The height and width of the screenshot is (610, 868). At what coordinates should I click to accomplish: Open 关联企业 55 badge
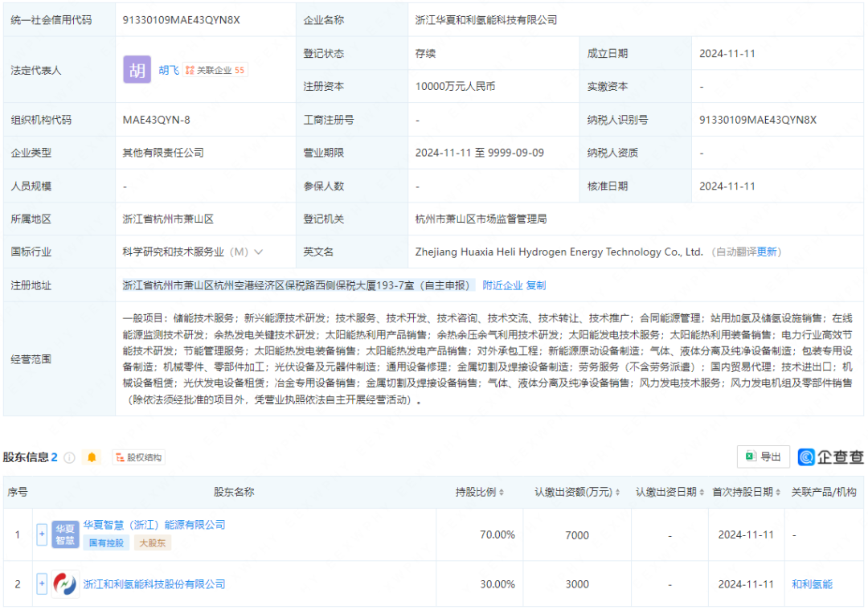215,70
